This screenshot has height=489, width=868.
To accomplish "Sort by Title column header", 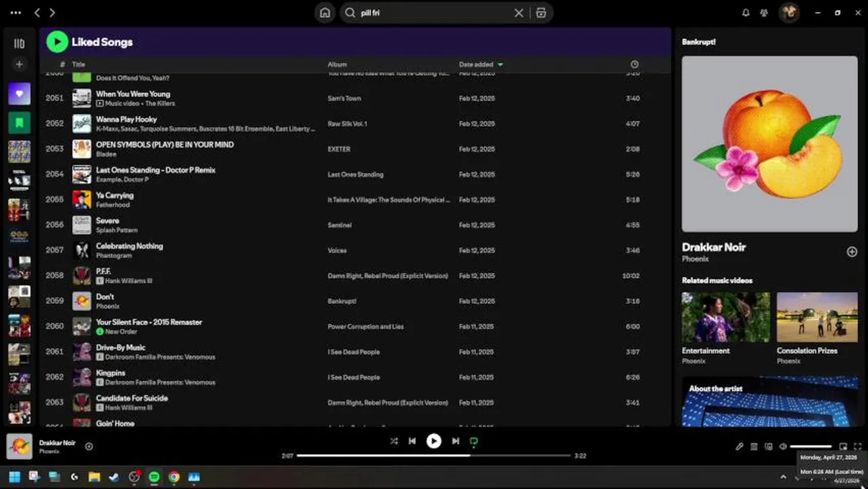I will (x=79, y=65).
